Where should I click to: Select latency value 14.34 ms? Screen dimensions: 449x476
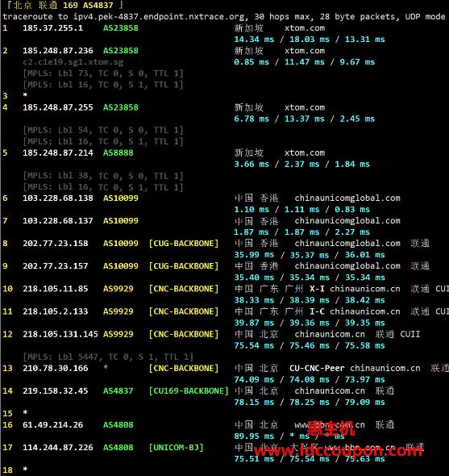(254, 40)
